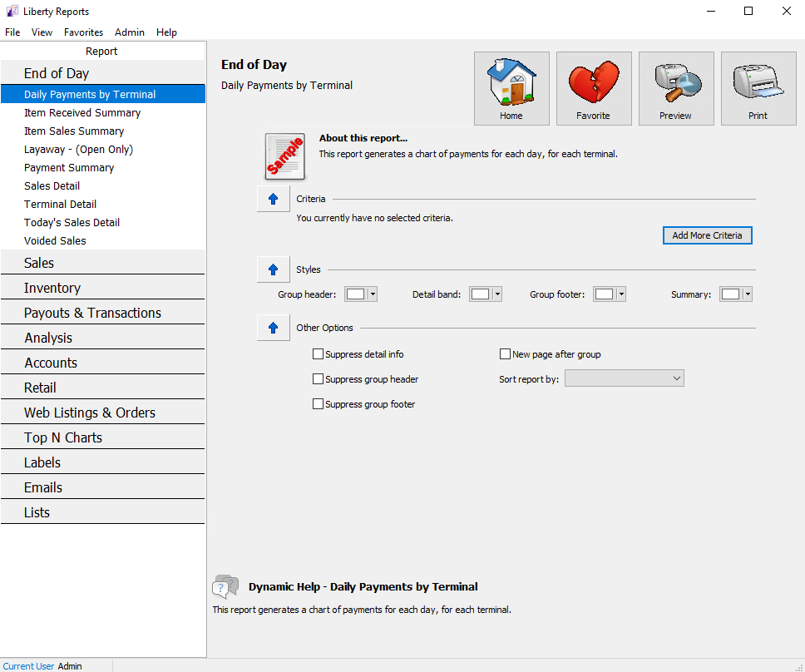
Task: Select Daily Payments by Terminal report
Action: point(102,95)
